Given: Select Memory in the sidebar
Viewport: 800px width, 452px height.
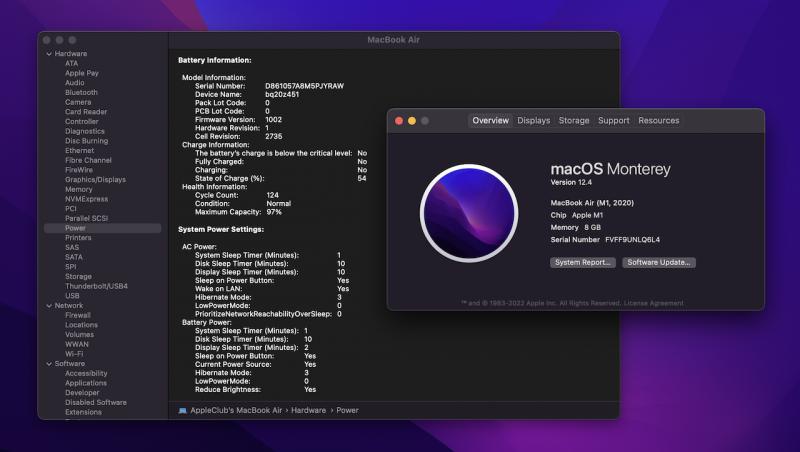Looking at the screenshot, I should (79, 189).
